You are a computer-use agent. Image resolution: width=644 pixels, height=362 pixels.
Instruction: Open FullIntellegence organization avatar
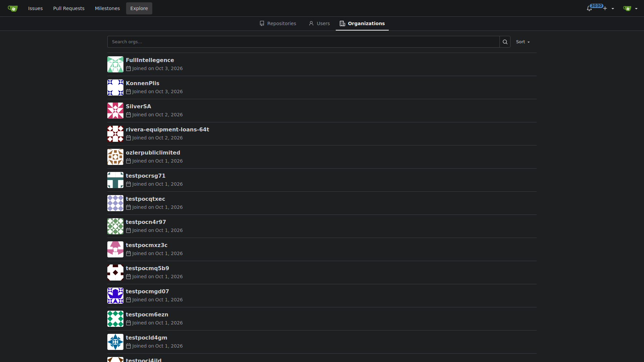pyautogui.click(x=115, y=64)
